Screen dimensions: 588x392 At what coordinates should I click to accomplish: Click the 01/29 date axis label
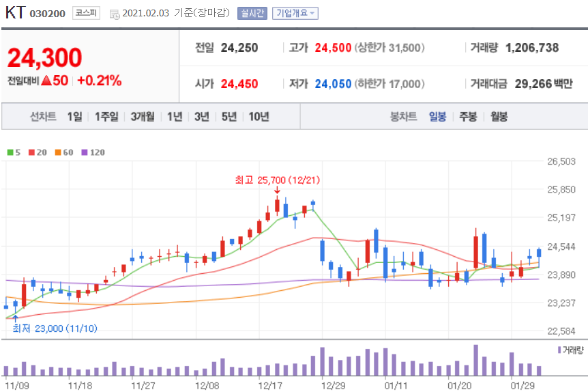pos(523,386)
